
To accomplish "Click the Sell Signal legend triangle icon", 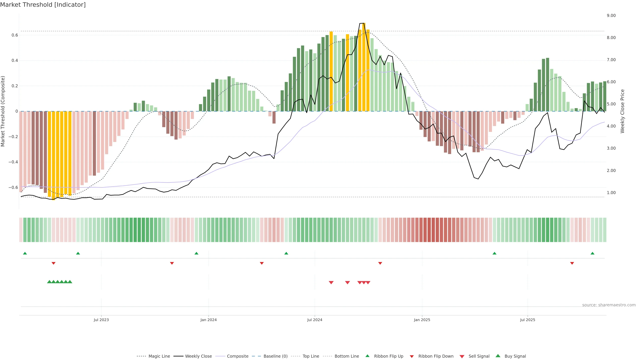I will pyautogui.click(x=462, y=356).
